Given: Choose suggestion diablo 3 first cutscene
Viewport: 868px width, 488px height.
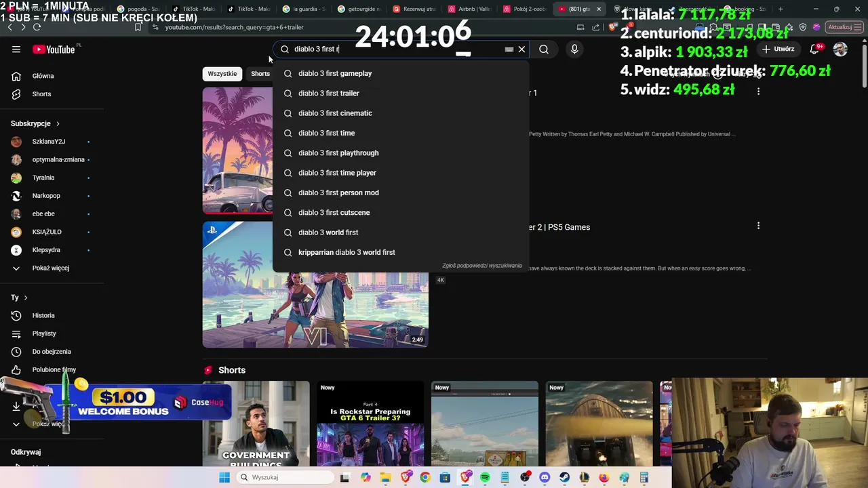Looking at the screenshot, I should [x=401, y=212].
